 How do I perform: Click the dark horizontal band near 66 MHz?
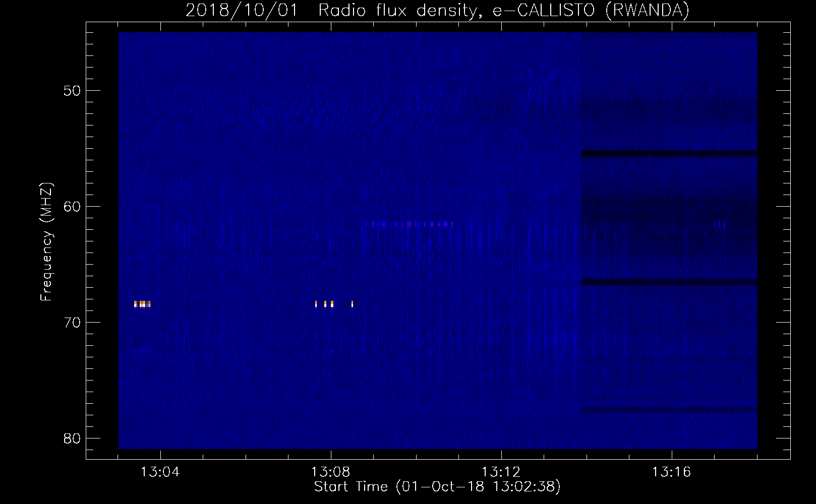pyautogui.click(x=669, y=282)
